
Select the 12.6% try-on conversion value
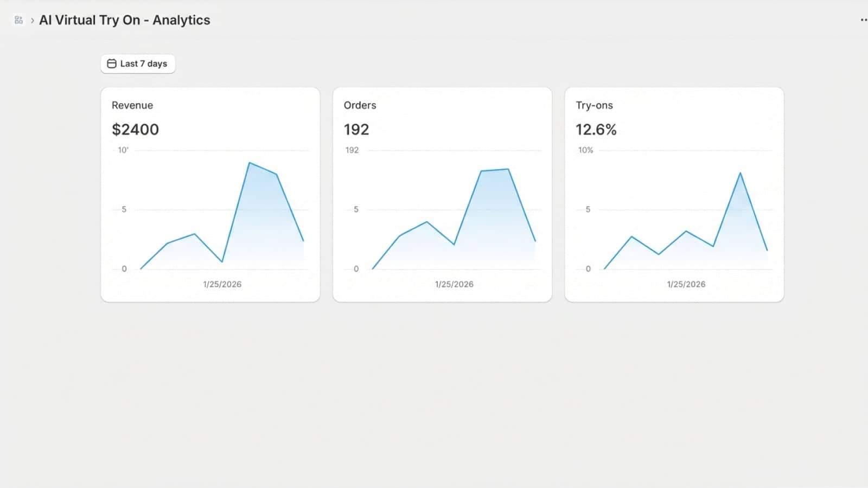[x=596, y=129]
